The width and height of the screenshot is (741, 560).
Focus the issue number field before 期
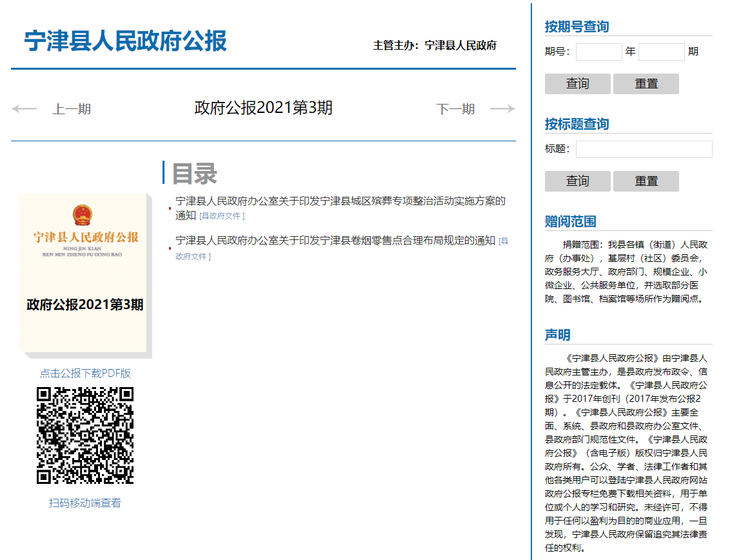point(661,52)
